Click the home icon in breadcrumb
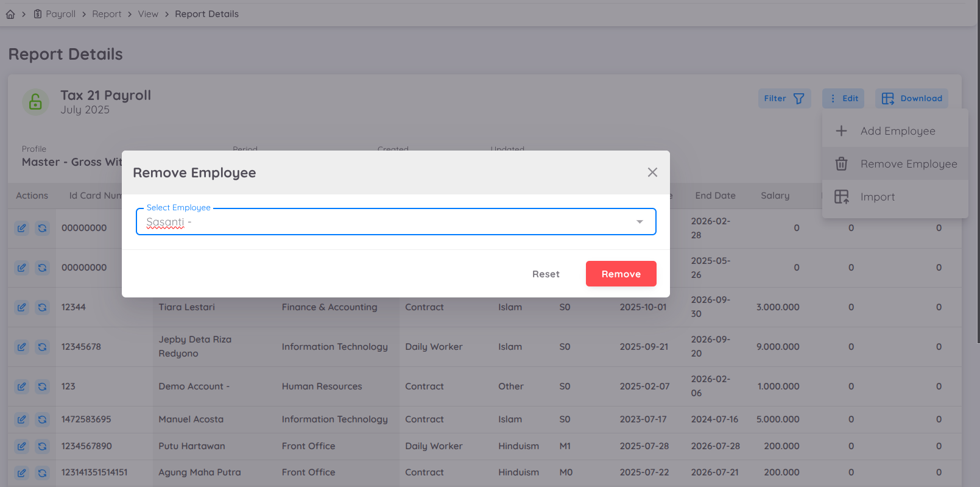This screenshot has height=487, width=980. tap(10, 14)
